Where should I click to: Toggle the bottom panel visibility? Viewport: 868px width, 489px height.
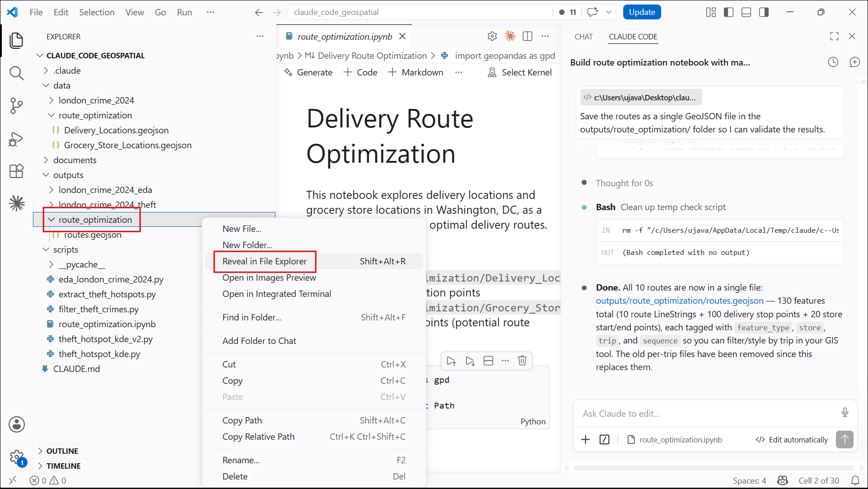746,12
